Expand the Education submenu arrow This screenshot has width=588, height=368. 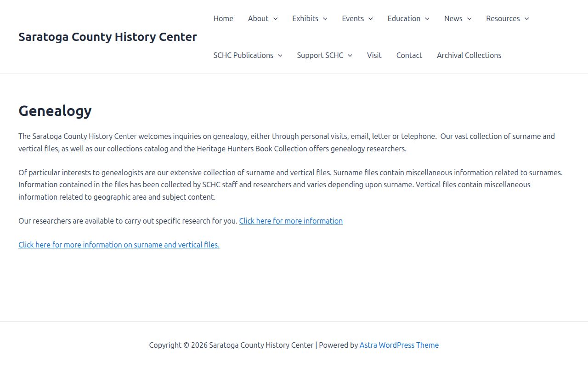[427, 19]
